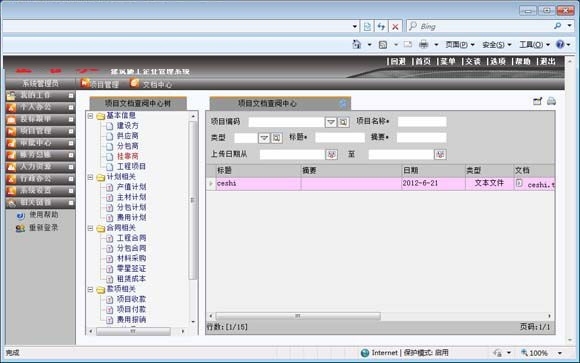Open the 类型 dropdown arrow
The height and width of the screenshot is (363, 580).
pyautogui.click(x=264, y=138)
